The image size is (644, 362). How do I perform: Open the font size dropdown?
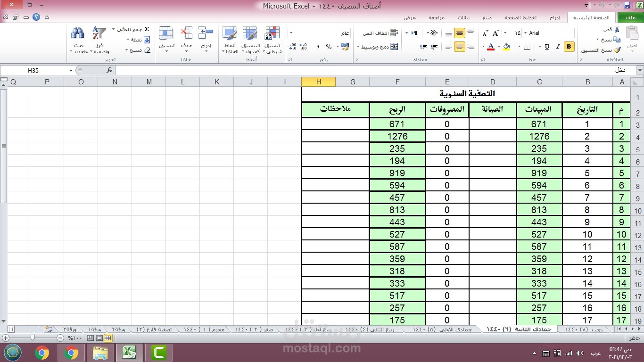click(505, 33)
